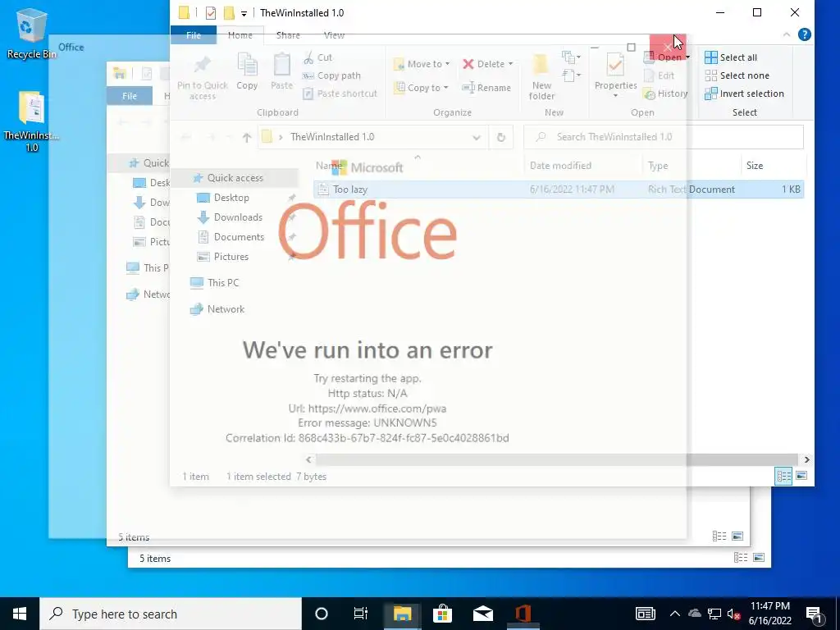Sort by Date modified column
The width and height of the screenshot is (840, 630).
(560, 166)
